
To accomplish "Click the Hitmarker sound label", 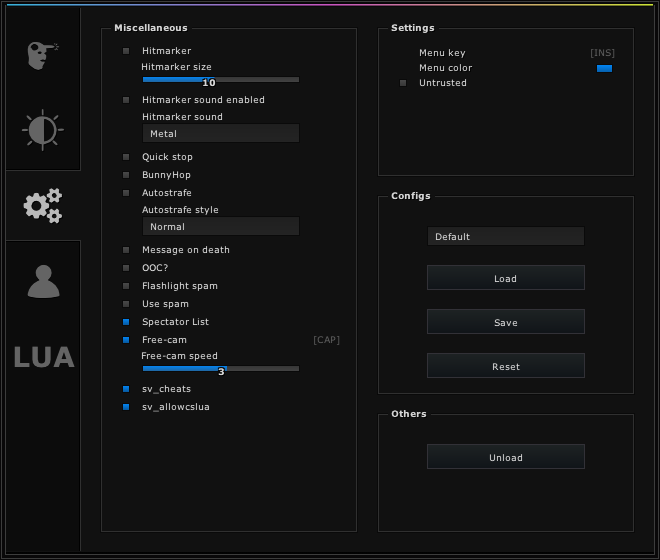I will click(x=182, y=117).
